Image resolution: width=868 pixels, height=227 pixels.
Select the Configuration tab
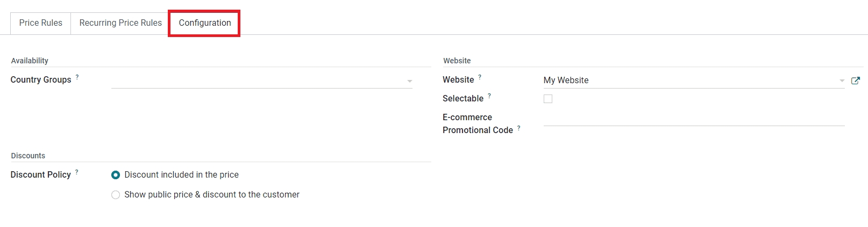(x=205, y=23)
